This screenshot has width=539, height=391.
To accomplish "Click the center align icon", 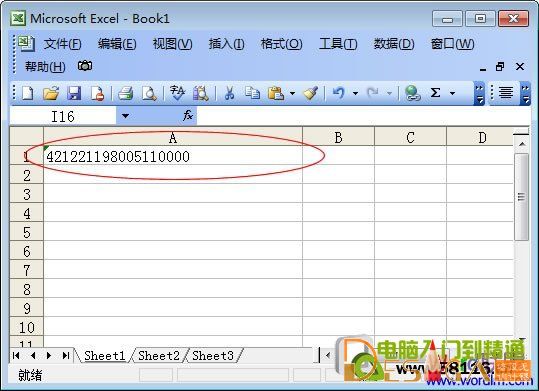I will pyautogui.click(x=506, y=93).
